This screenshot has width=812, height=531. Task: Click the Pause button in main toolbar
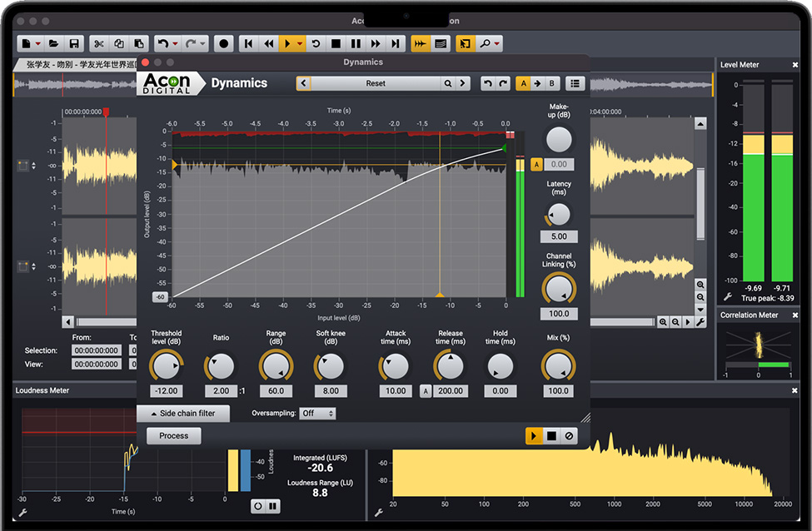click(x=356, y=43)
